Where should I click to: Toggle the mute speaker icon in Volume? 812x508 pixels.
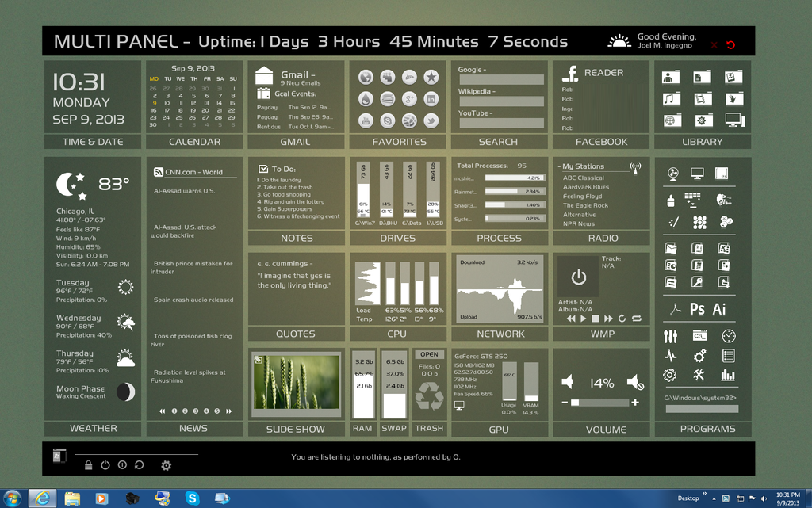pyautogui.click(x=635, y=383)
